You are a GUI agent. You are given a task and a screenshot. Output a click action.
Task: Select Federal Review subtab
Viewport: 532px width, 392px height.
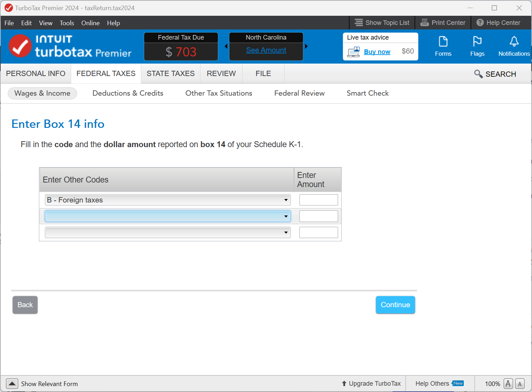299,93
